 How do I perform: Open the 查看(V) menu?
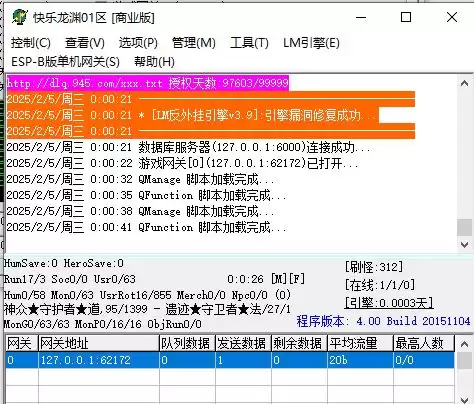pos(85,43)
